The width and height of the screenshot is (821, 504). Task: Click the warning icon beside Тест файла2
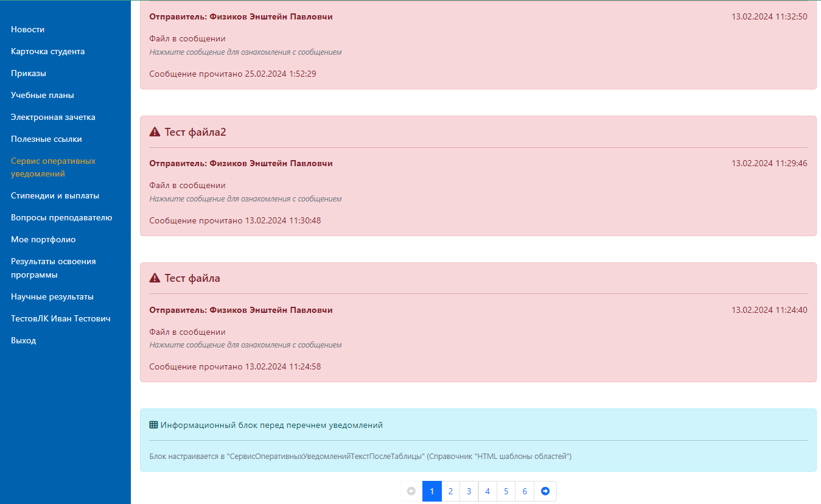click(155, 132)
